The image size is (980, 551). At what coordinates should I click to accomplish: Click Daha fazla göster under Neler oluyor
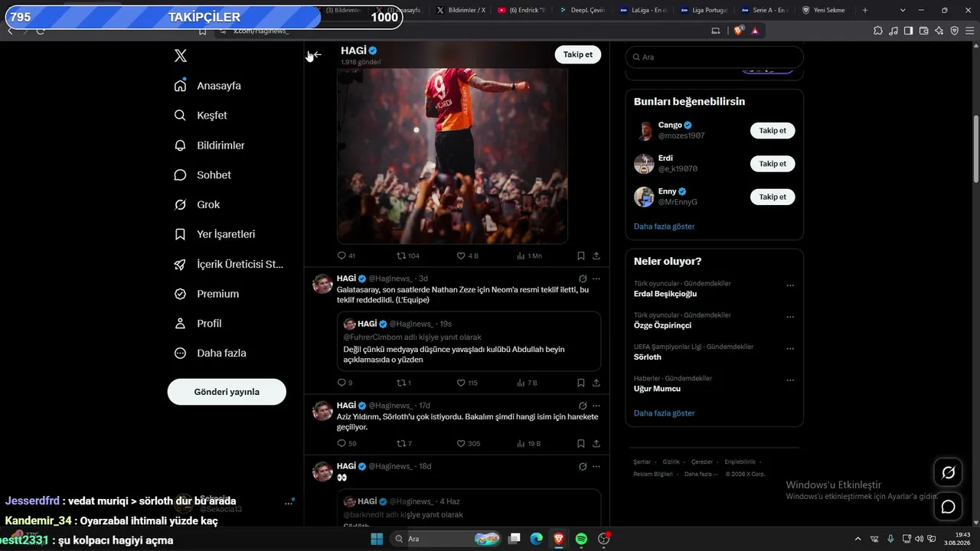tap(665, 413)
